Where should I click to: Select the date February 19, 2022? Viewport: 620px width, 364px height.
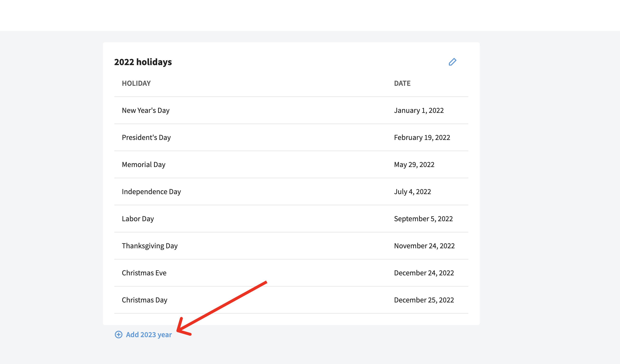pyautogui.click(x=422, y=138)
